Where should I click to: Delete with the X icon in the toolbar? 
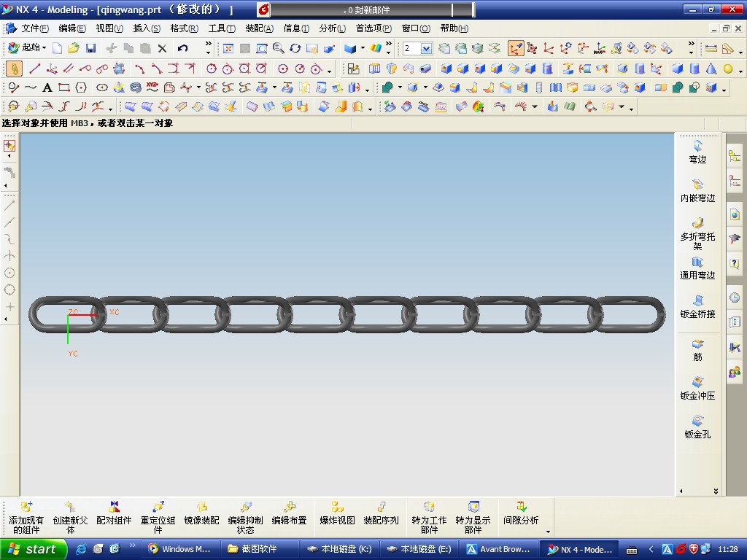point(163,48)
